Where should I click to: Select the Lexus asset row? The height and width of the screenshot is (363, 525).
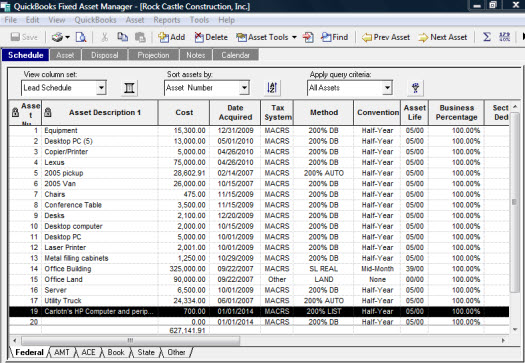point(259,162)
